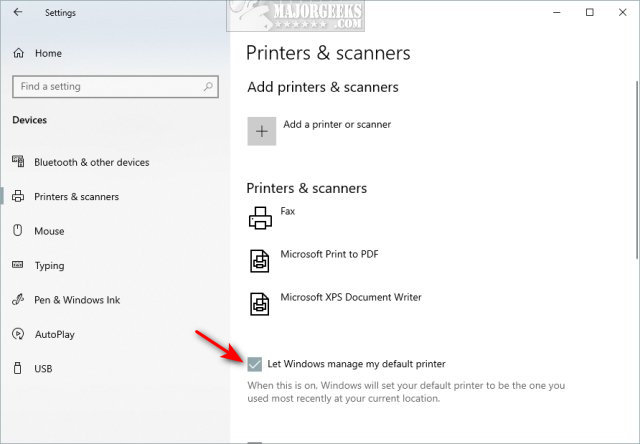
Task: Open the Mouse settings page
Action: click(x=49, y=231)
